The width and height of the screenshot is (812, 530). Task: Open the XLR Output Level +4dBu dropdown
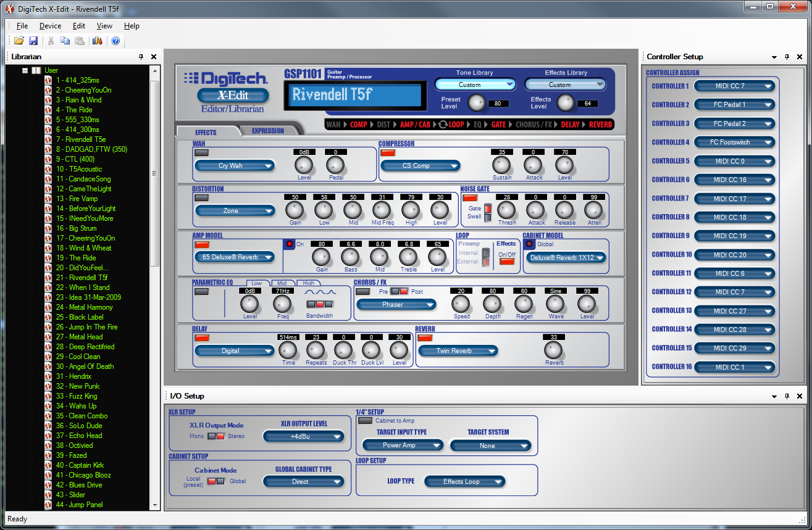[x=304, y=437]
